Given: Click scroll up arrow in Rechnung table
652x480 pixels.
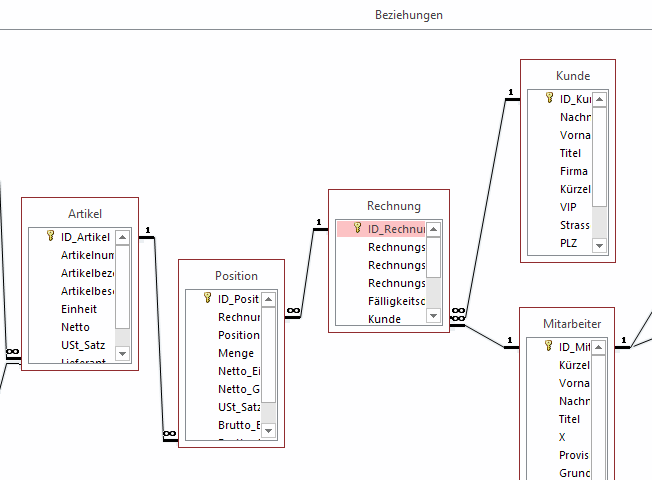Looking at the screenshot, I should pyautogui.click(x=433, y=229).
